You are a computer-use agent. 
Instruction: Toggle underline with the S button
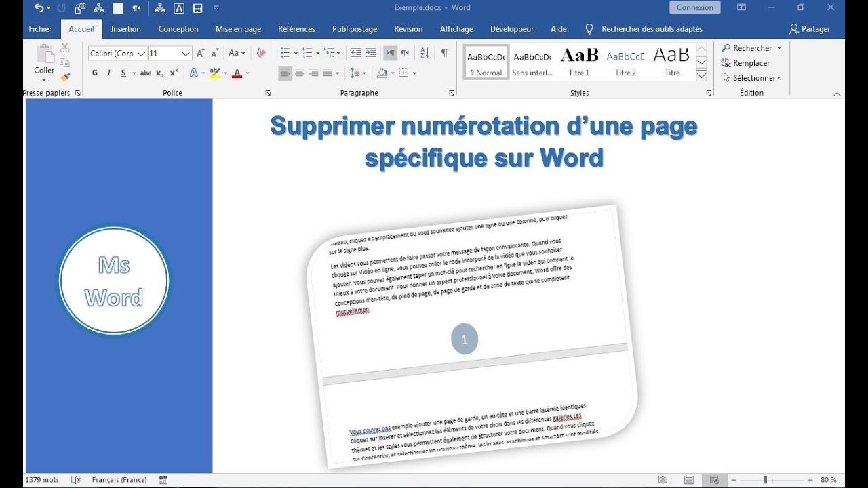click(123, 73)
